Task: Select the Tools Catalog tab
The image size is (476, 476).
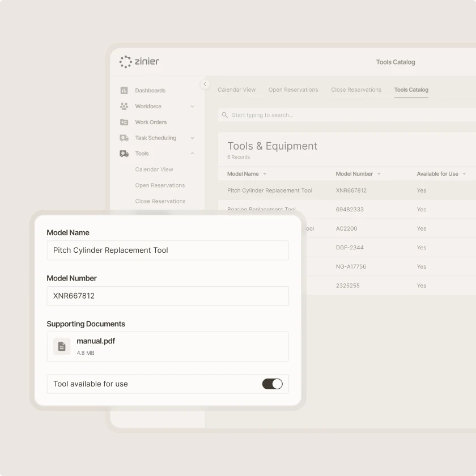Action: point(411,90)
